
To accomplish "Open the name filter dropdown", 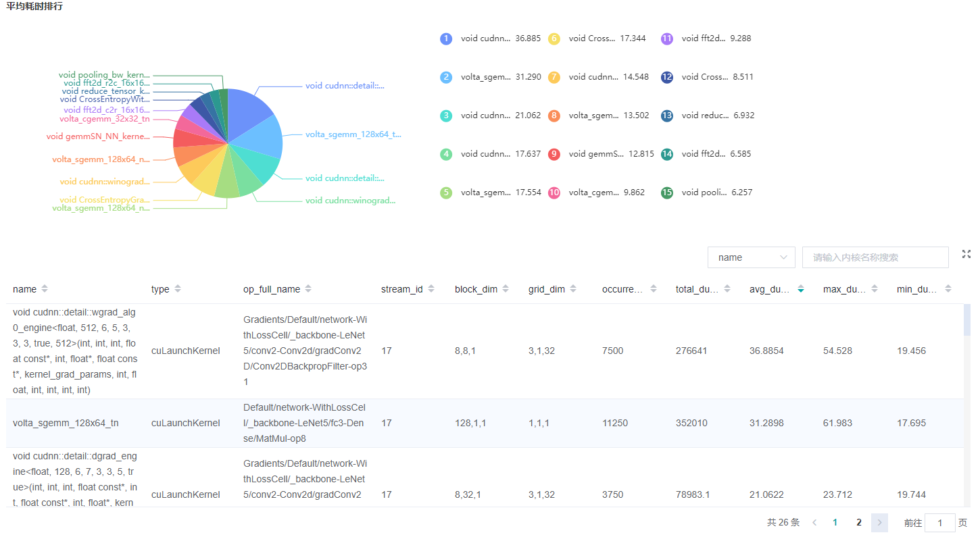I will click(751, 257).
